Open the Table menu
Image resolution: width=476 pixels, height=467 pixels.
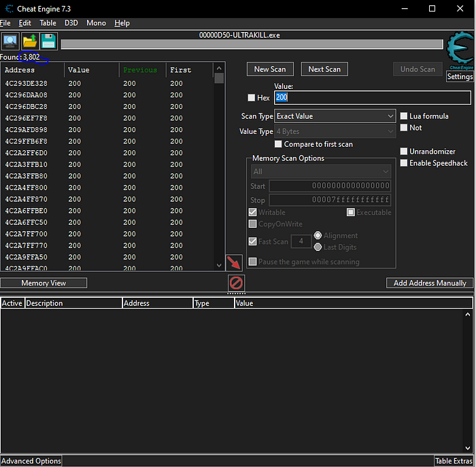48,23
